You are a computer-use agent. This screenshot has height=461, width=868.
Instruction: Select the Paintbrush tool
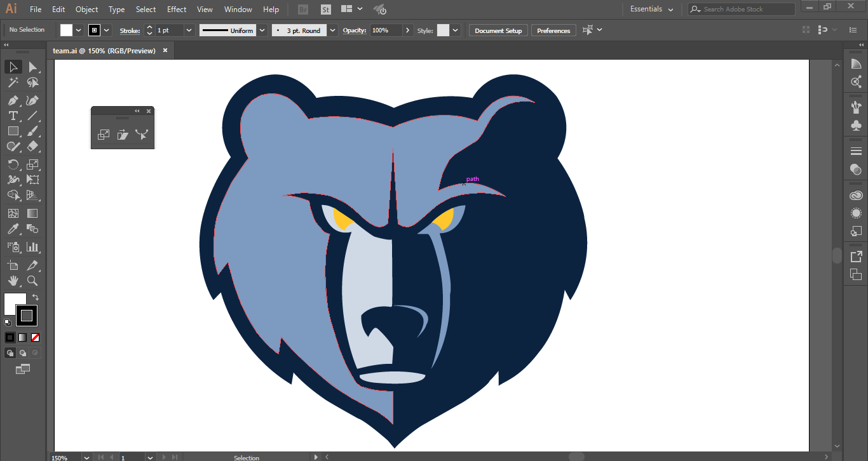pyautogui.click(x=32, y=131)
